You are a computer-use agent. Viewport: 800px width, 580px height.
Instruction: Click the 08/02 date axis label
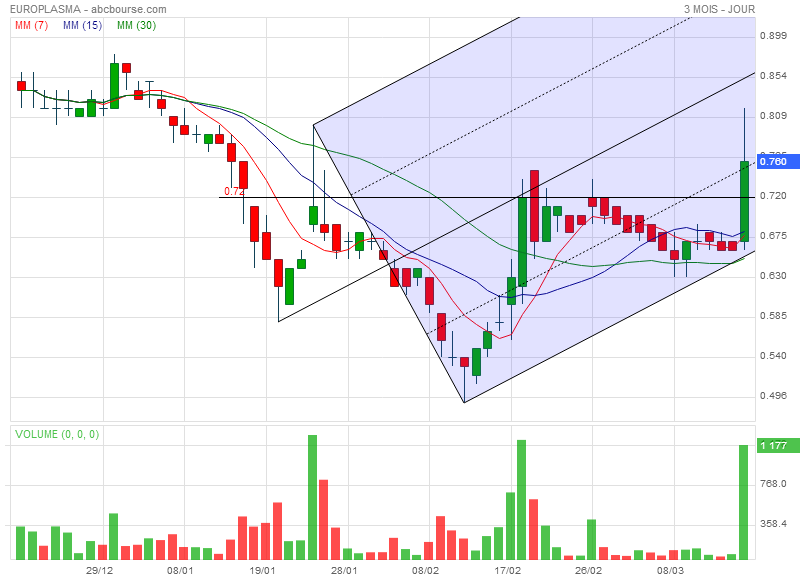(425, 570)
